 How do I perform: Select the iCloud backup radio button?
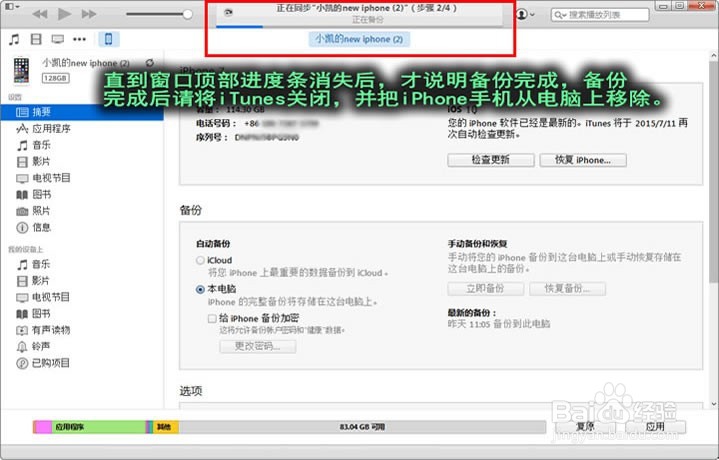click(200, 260)
